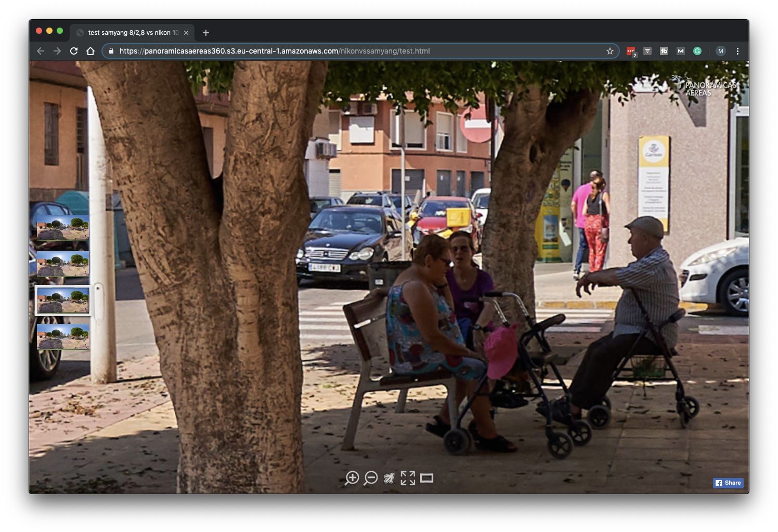Zoom in with the plus magnifier icon
The height and width of the screenshot is (532, 778).
click(x=352, y=478)
